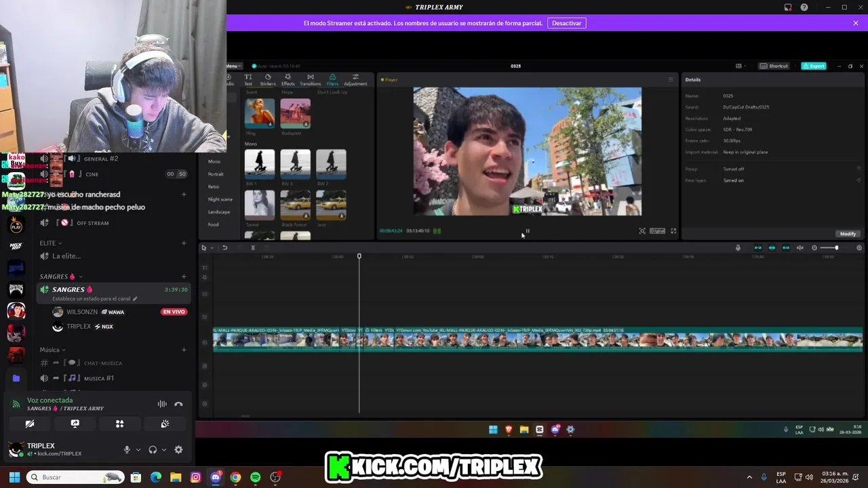Image resolution: width=868 pixels, height=488 pixels.
Task: Collapse the Música category in Discord
Action: click(x=52, y=350)
